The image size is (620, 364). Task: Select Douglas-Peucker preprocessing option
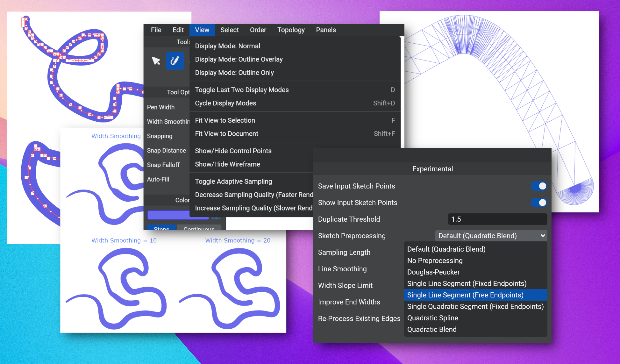[433, 272]
